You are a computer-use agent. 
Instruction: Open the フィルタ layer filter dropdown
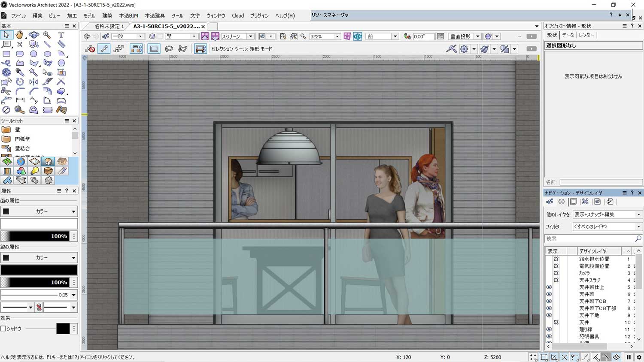(638, 226)
